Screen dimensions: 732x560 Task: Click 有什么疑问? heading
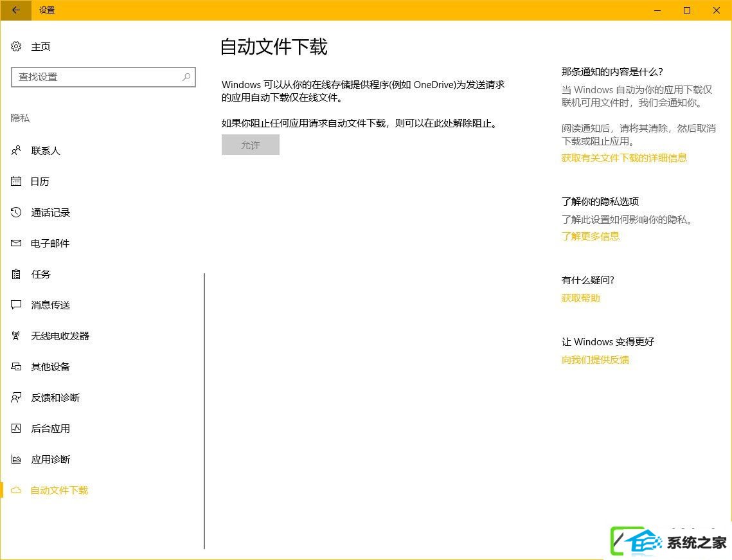[x=587, y=280]
